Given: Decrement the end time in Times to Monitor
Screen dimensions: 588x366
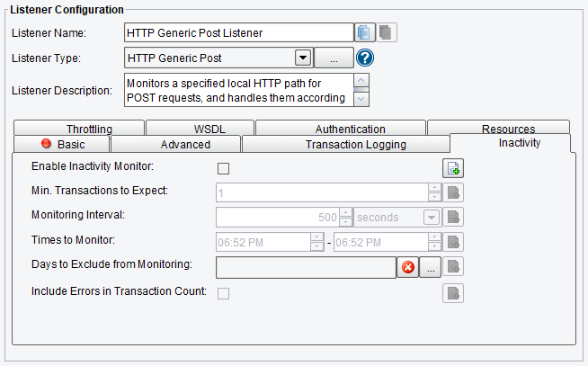Looking at the screenshot, I should (434, 246).
